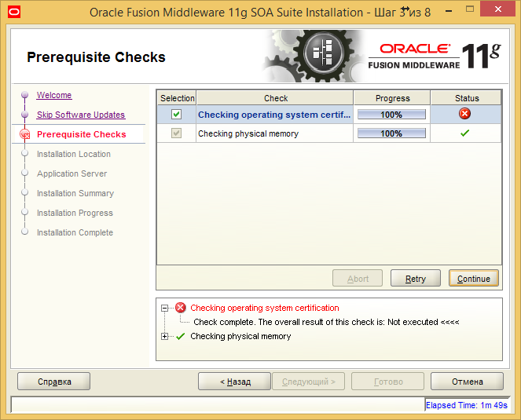Viewport: 521px width, 420px height.
Task: Click the Application Server step bullet
Action: [24, 173]
